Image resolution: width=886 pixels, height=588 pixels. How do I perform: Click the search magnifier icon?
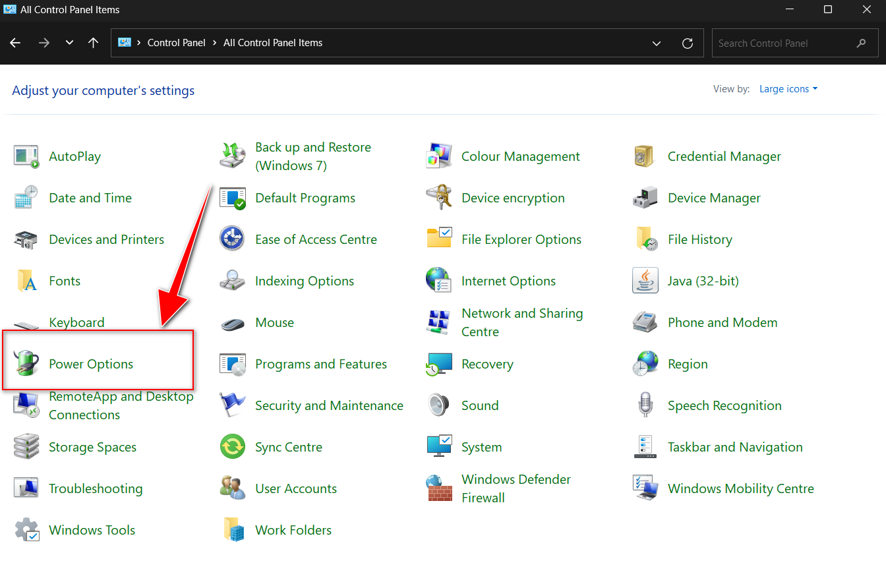(x=861, y=44)
